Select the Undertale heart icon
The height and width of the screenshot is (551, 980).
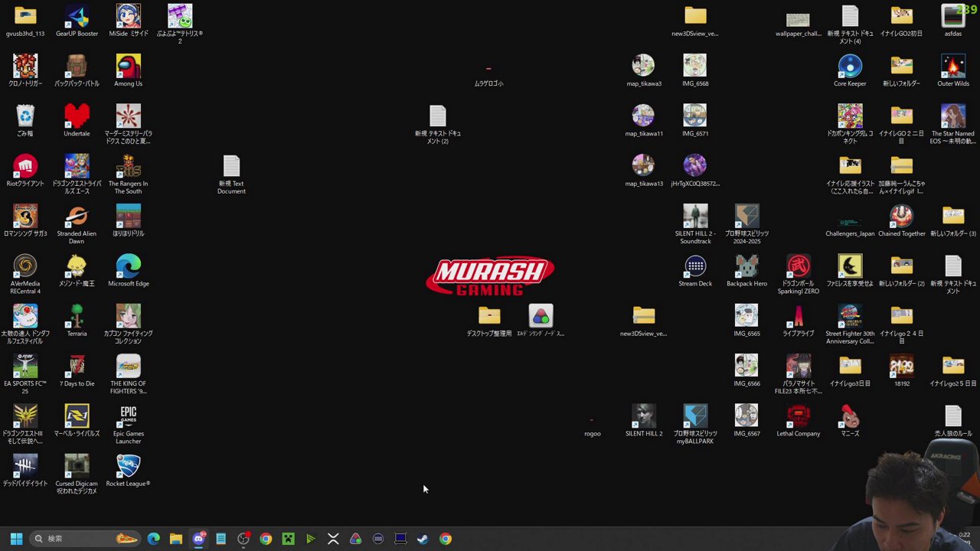pyautogui.click(x=77, y=117)
